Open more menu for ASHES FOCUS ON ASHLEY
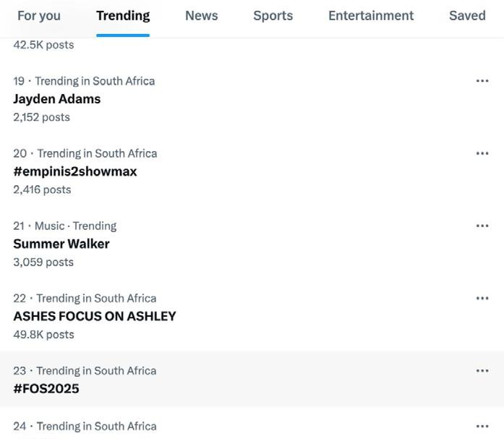Viewport: 504px width, 439px height. [x=482, y=298]
